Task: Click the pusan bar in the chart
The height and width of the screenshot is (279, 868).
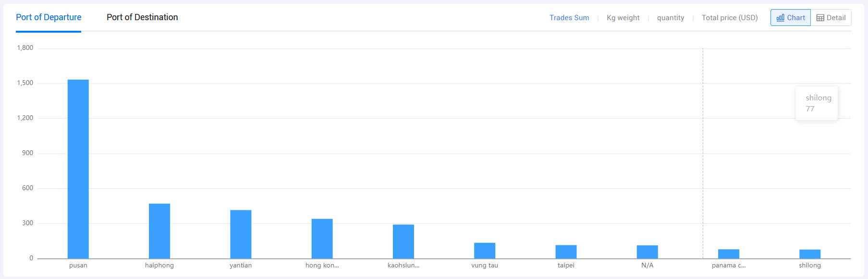Action: click(x=78, y=169)
